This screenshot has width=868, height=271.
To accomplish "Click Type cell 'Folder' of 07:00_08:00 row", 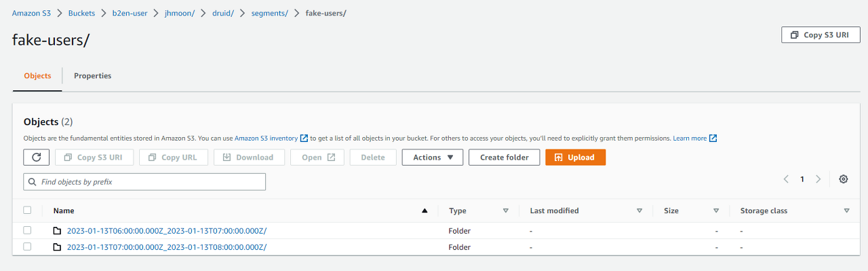I will click(x=460, y=247).
